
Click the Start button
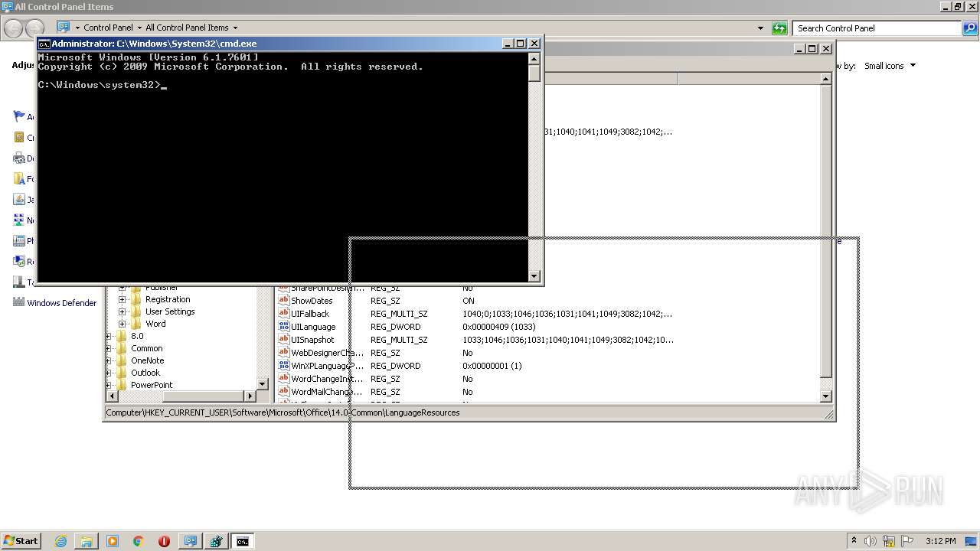21,541
